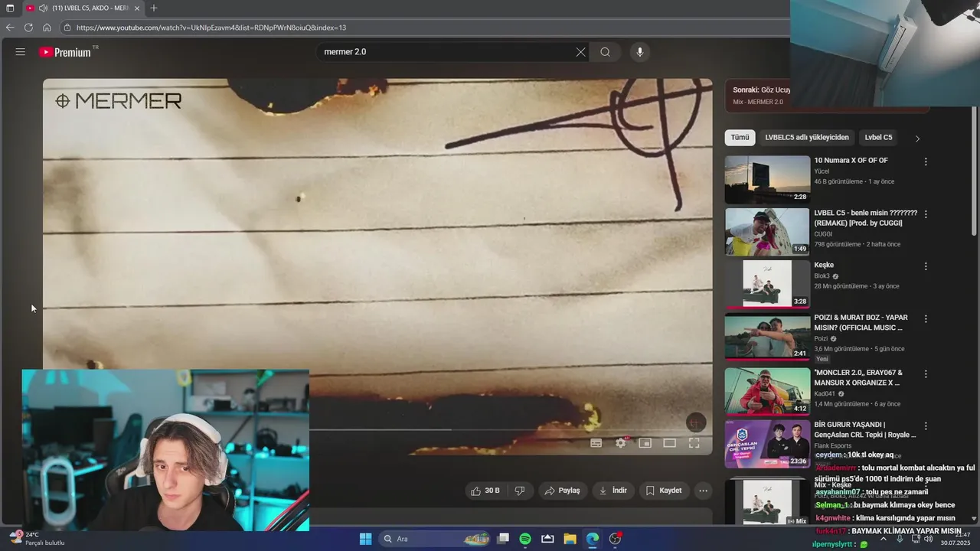Switch to Microsoft Edge on taskbar
The width and height of the screenshot is (980, 551).
tap(593, 539)
